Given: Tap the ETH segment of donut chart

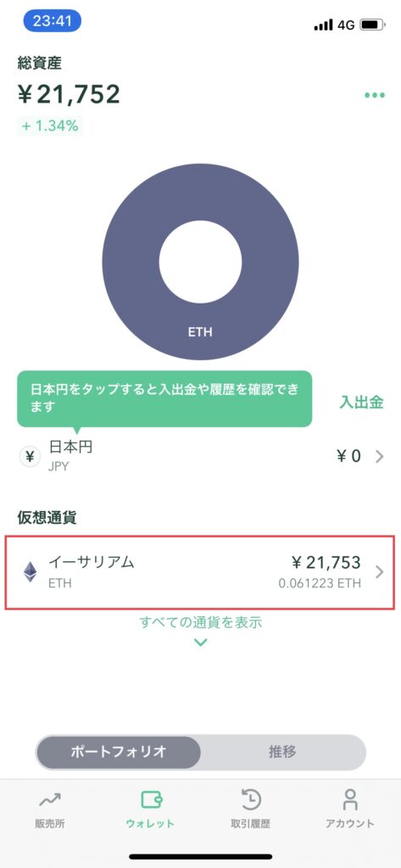Looking at the screenshot, I should tap(200, 332).
